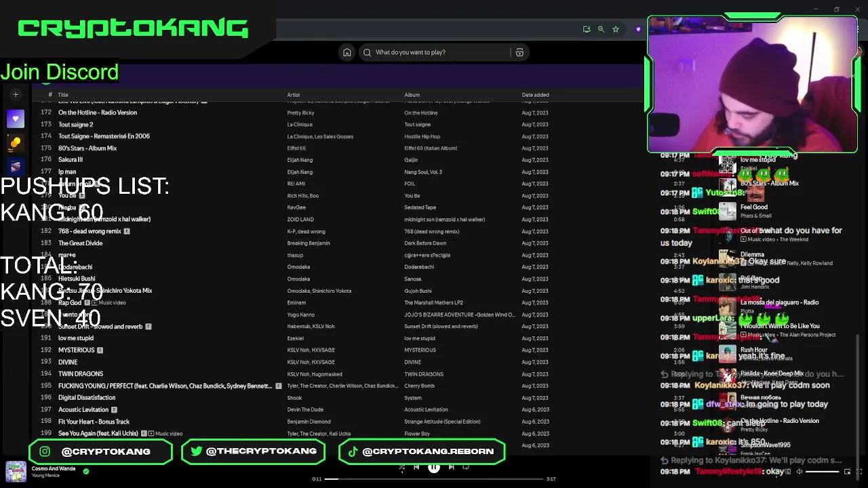This screenshot has width=868, height=488.
Task: Select track Digital Dissatisfaction
Action: coord(87,398)
